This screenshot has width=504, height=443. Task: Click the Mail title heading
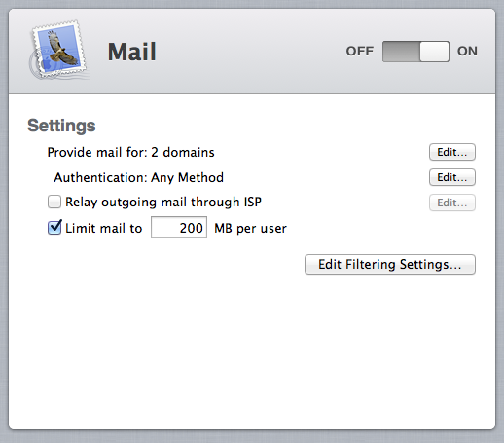pyautogui.click(x=131, y=52)
